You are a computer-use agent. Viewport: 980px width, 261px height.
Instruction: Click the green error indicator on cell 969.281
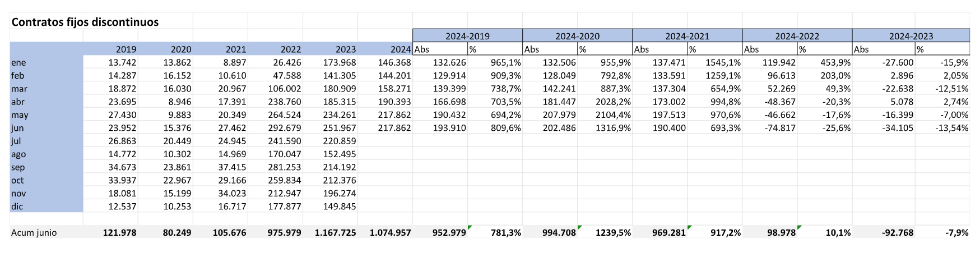tap(690, 227)
